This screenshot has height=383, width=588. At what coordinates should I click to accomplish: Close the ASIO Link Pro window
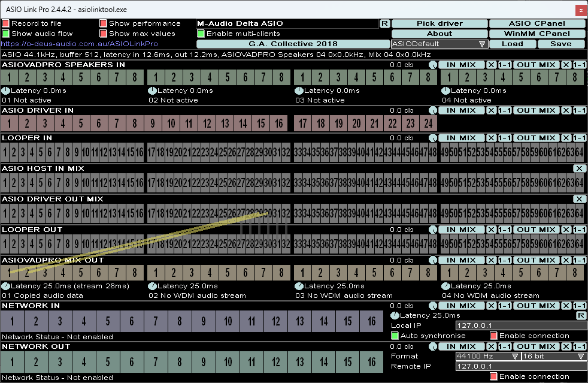point(581,10)
